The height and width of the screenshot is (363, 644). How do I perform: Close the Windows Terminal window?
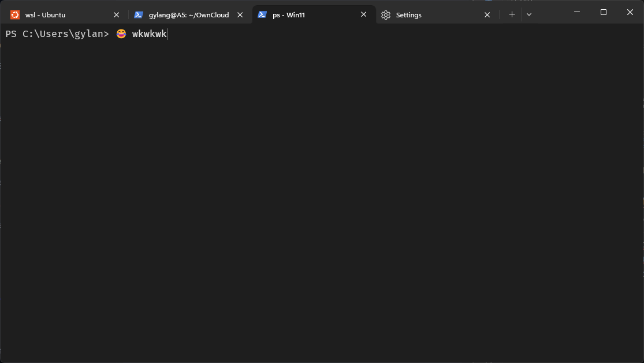630,12
